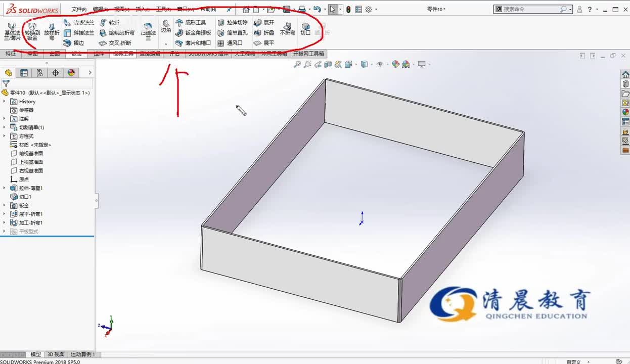Open the 开拔网工具箱 ribbon tab

tap(308, 54)
